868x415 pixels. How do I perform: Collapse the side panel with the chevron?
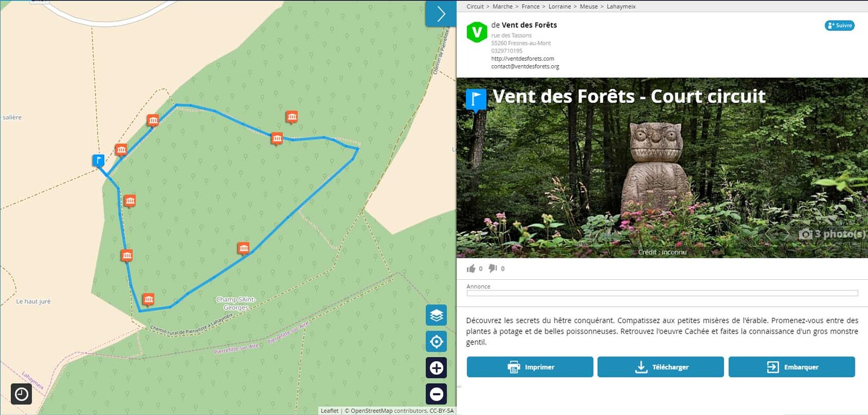[441, 14]
